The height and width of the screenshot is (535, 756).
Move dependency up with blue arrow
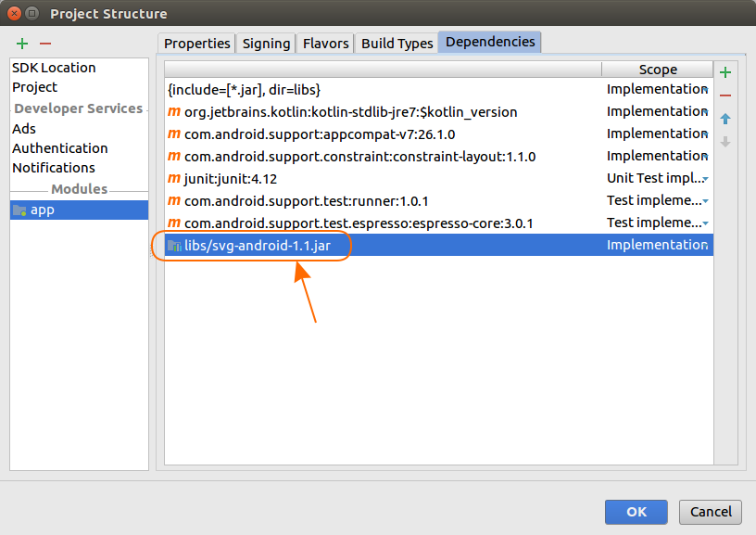tap(725, 119)
